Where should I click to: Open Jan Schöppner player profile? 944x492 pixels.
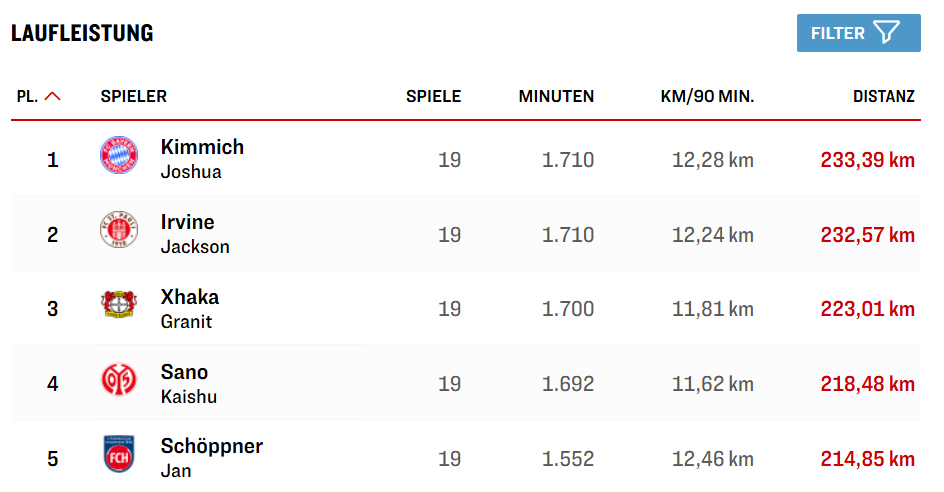click(211, 458)
